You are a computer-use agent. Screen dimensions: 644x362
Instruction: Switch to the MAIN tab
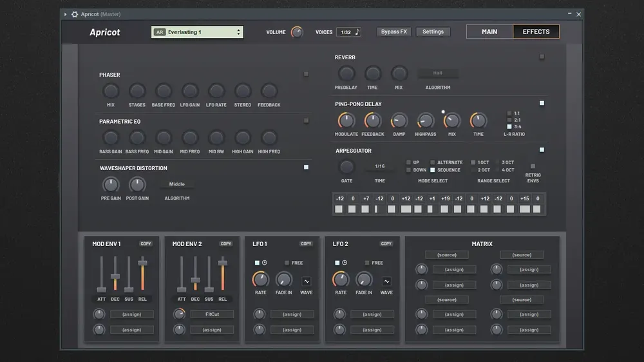click(489, 32)
